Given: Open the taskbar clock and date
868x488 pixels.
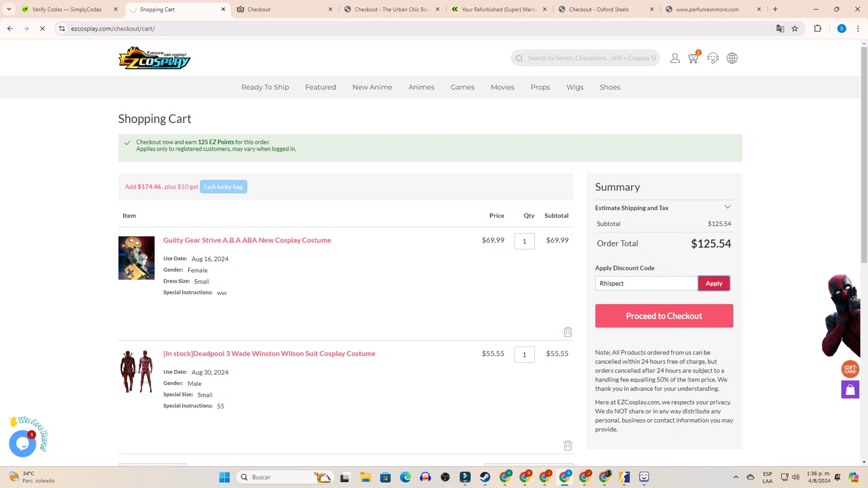Looking at the screenshot, I should (818, 477).
